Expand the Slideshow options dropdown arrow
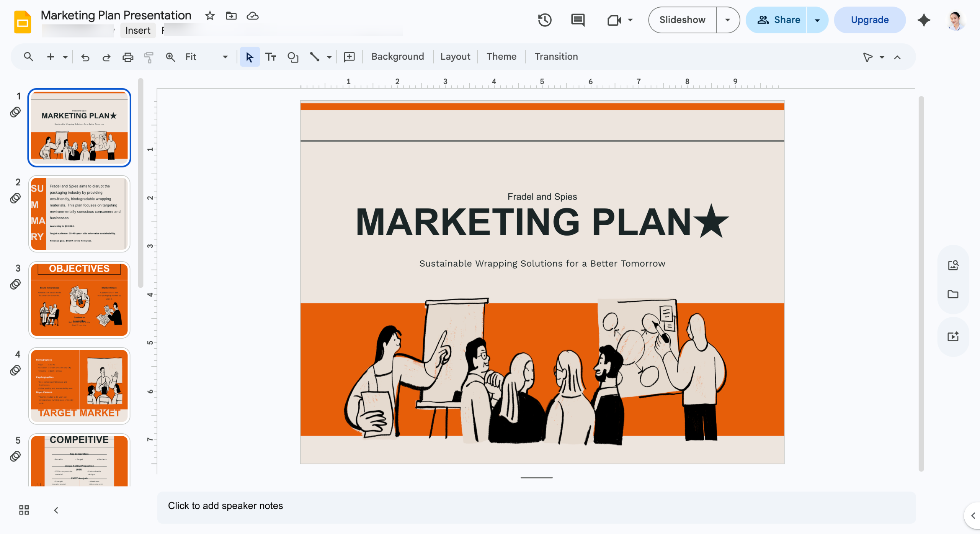The height and width of the screenshot is (534, 980). click(727, 20)
